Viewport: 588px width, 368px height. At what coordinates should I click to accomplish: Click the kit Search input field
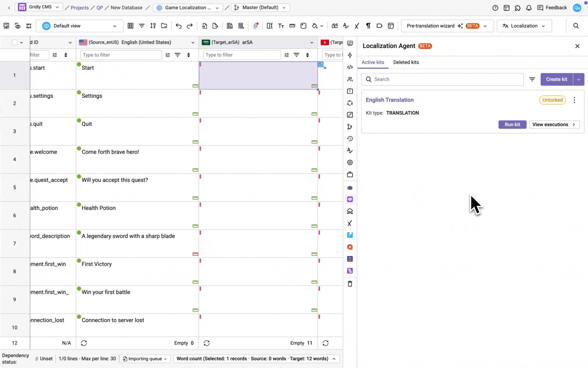pos(442,79)
